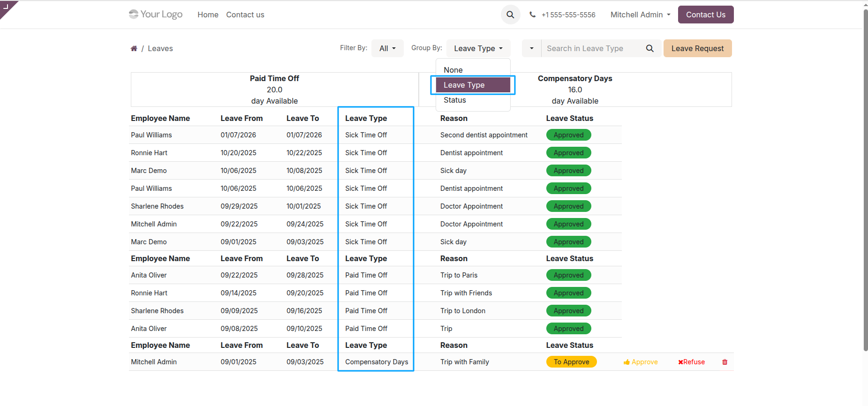The image size is (868, 406).
Task: Open the Group By Leave Type dropdown
Action: [478, 48]
